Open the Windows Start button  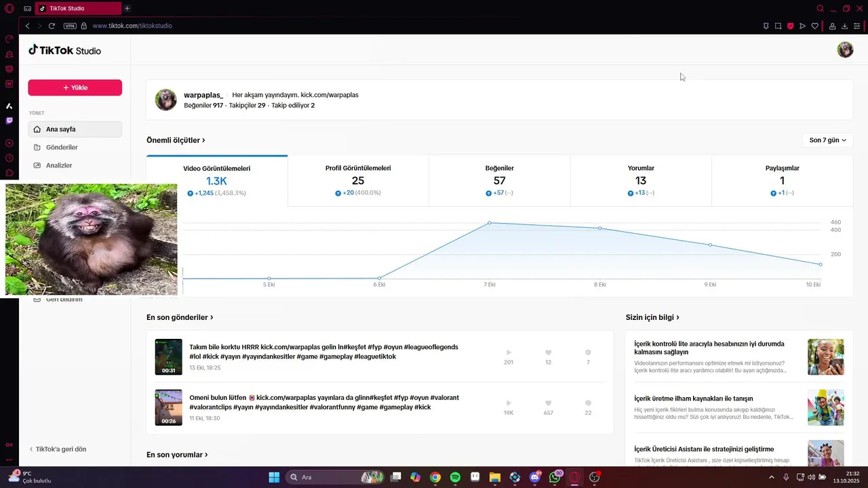click(274, 477)
